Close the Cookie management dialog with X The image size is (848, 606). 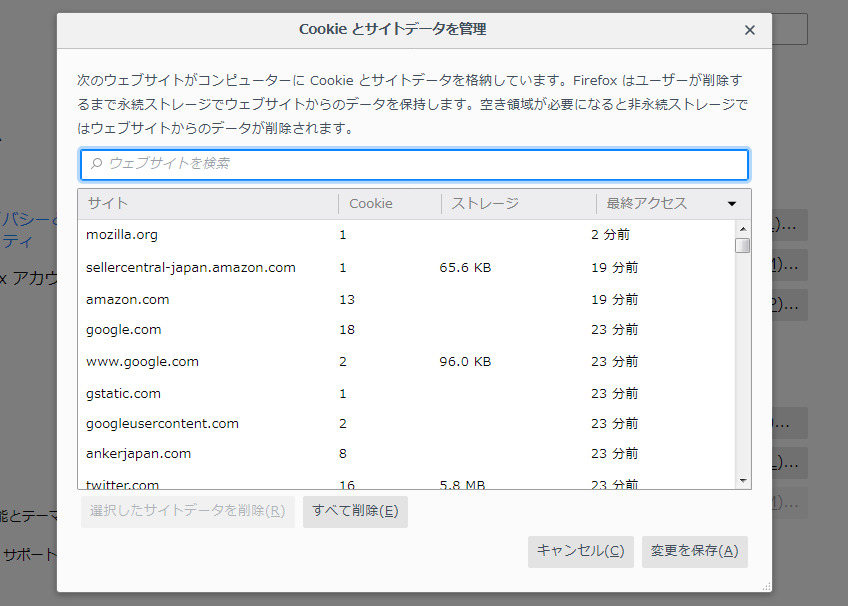(x=749, y=30)
